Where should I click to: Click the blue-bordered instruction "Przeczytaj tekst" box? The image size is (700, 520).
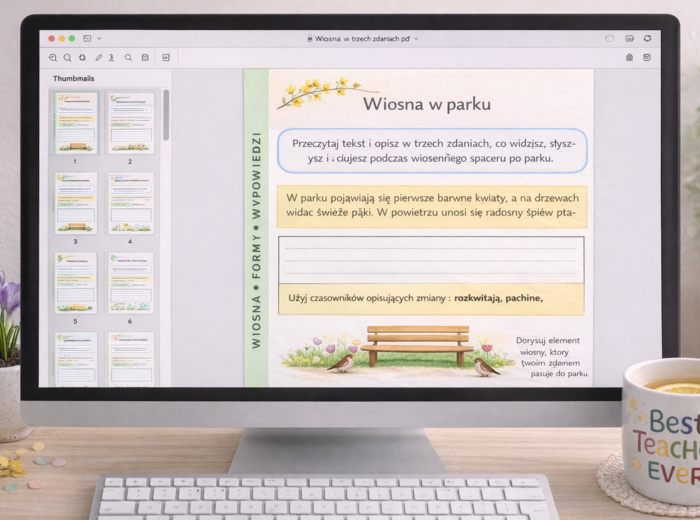[x=432, y=151]
